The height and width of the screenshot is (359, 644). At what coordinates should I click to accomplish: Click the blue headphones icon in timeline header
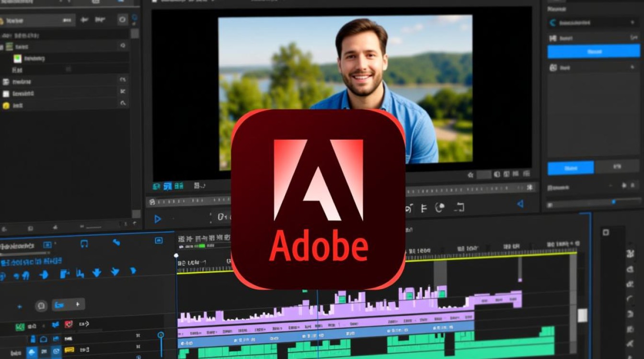(x=84, y=244)
